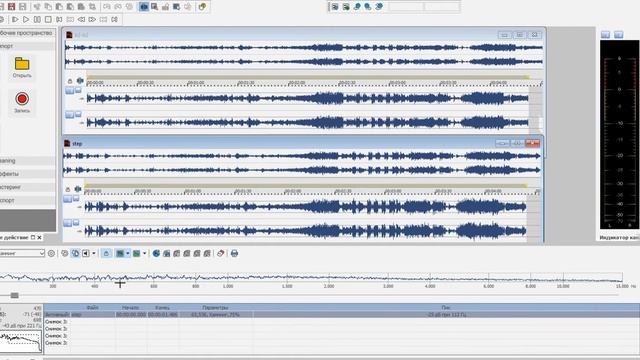Screen dimensions: 640x360
Task: Toggle lock icon in the step window
Action: (x=68, y=189)
